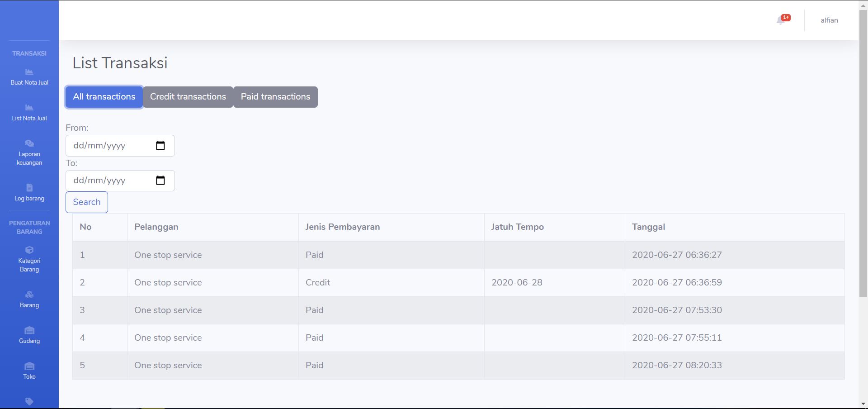Open the To date calendar picker
This screenshot has width=868, height=409.
[x=160, y=181]
